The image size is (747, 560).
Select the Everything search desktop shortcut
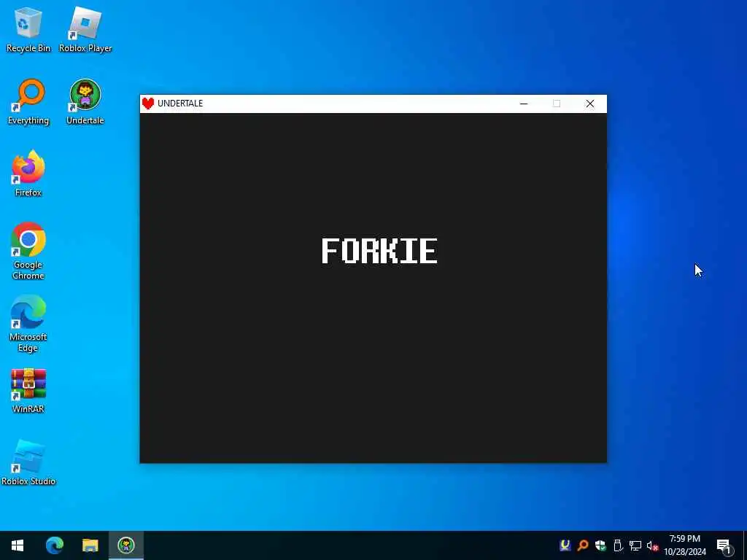28,102
